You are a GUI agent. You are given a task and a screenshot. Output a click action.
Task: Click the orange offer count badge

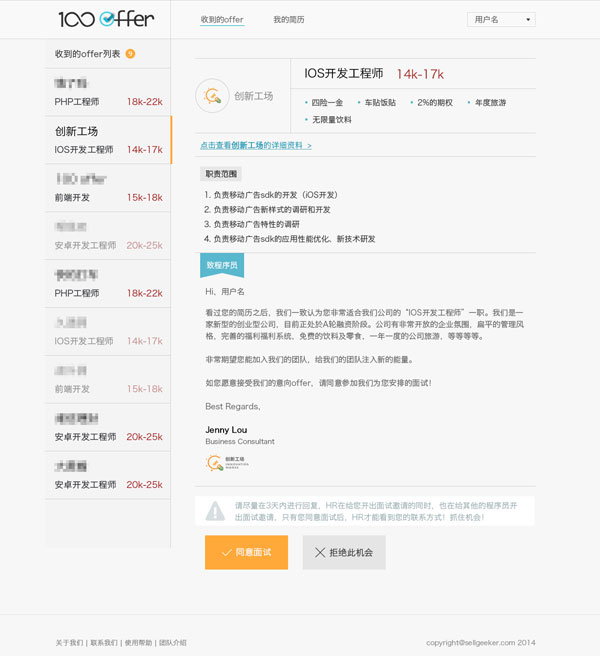(130, 54)
